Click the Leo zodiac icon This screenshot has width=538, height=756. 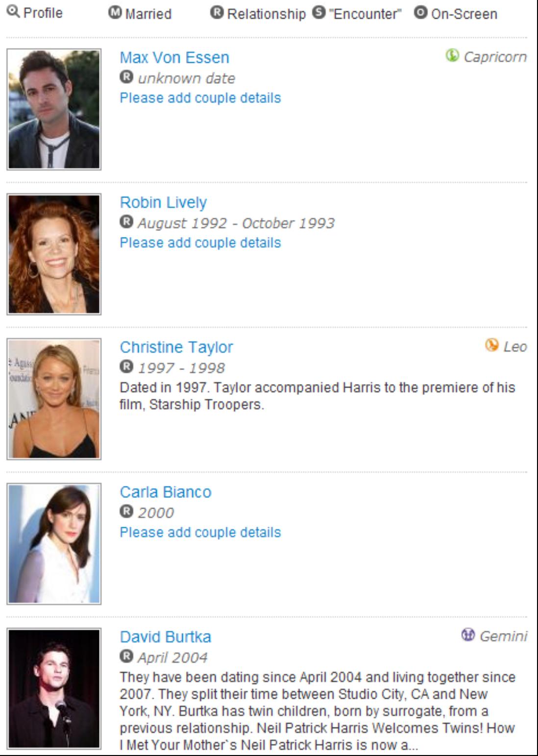[x=492, y=345]
